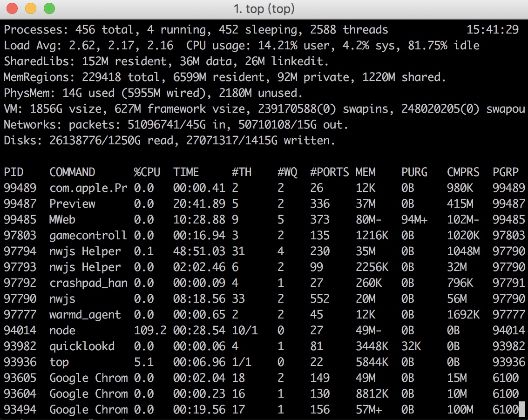
Task: Click the crashpad_han process name
Action: (x=88, y=283)
